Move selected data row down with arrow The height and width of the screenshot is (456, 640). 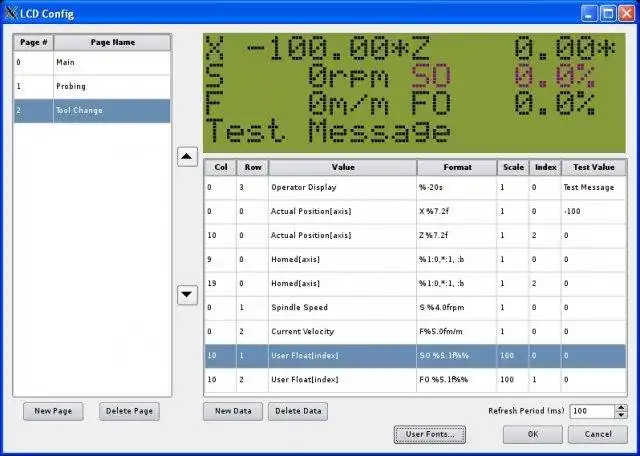tap(187, 294)
